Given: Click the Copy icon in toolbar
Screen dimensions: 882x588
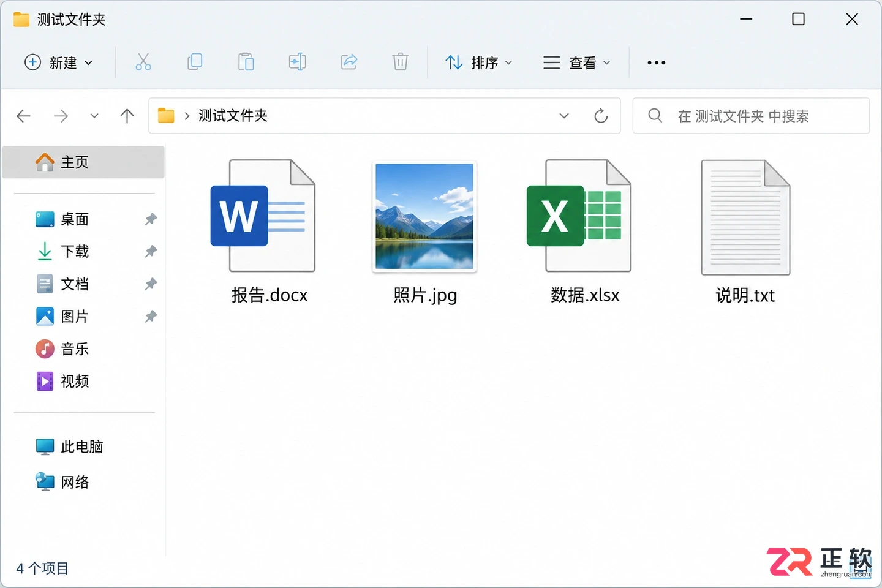Looking at the screenshot, I should tap(195, 62).
